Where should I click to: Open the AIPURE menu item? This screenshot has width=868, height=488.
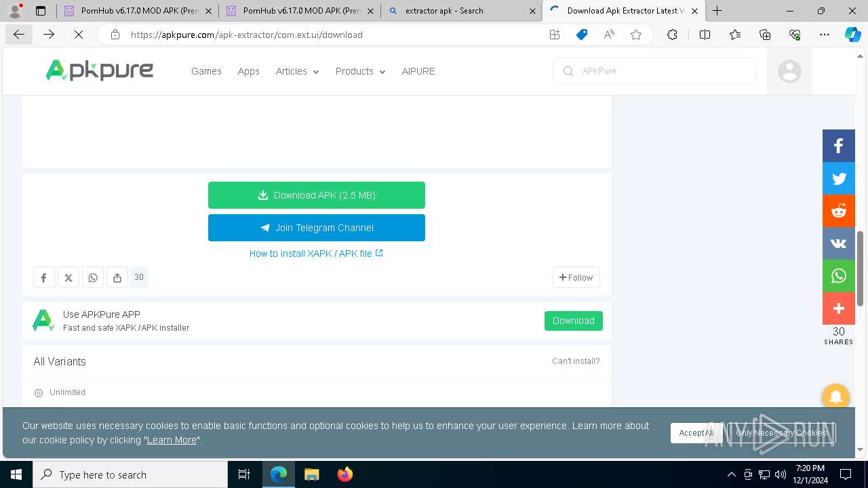418,71
